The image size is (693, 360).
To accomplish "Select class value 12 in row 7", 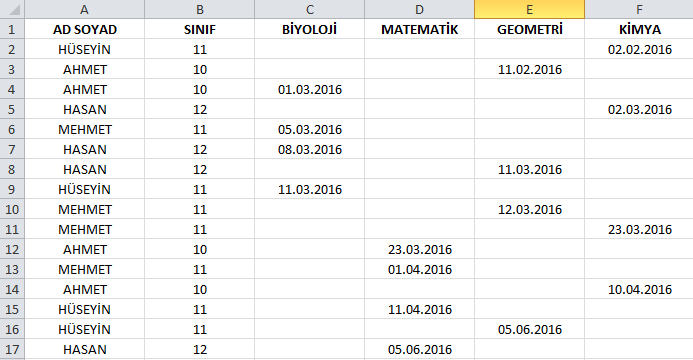I will (x=199, y=149).
